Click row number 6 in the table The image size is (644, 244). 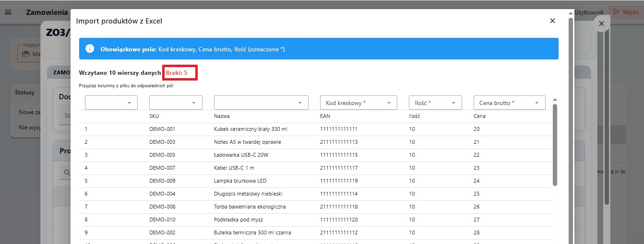86,194
